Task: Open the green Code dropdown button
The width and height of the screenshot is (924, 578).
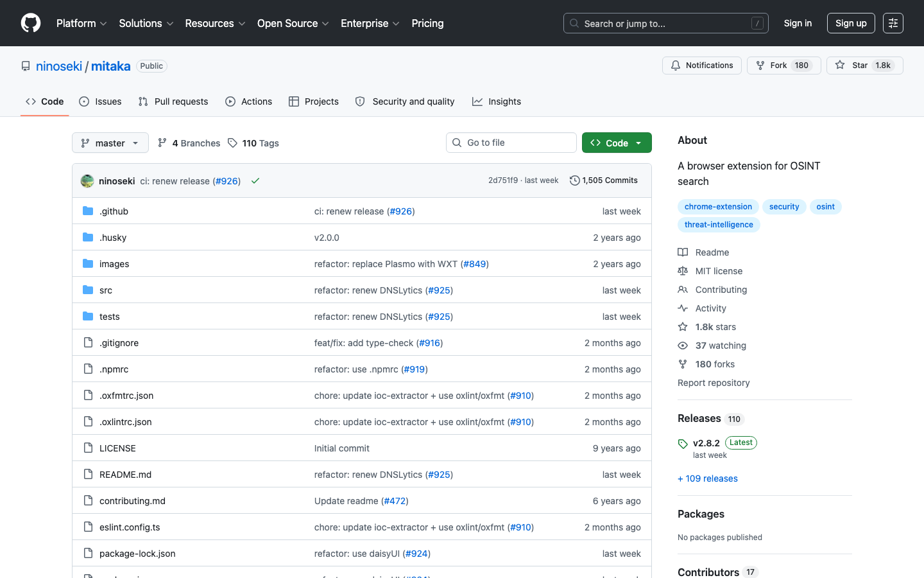Action: point(617,143)
